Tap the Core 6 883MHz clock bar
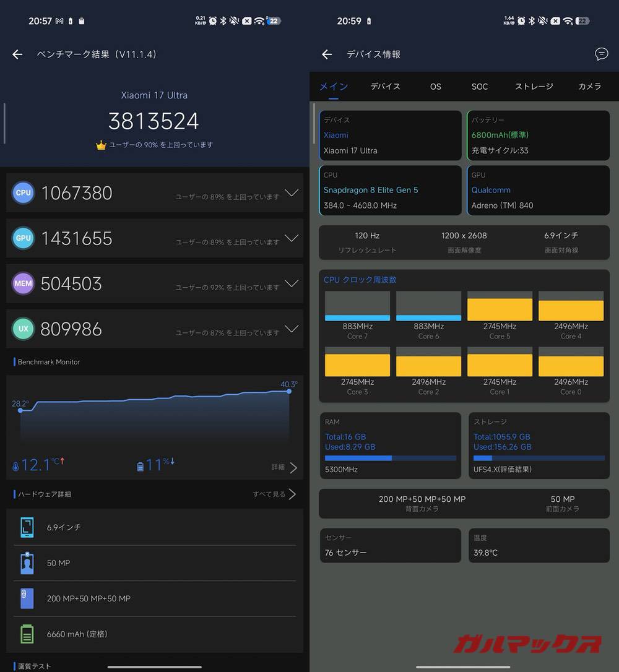Image resolution: width=619 pixels, height=672 pixels. (429, 306)
